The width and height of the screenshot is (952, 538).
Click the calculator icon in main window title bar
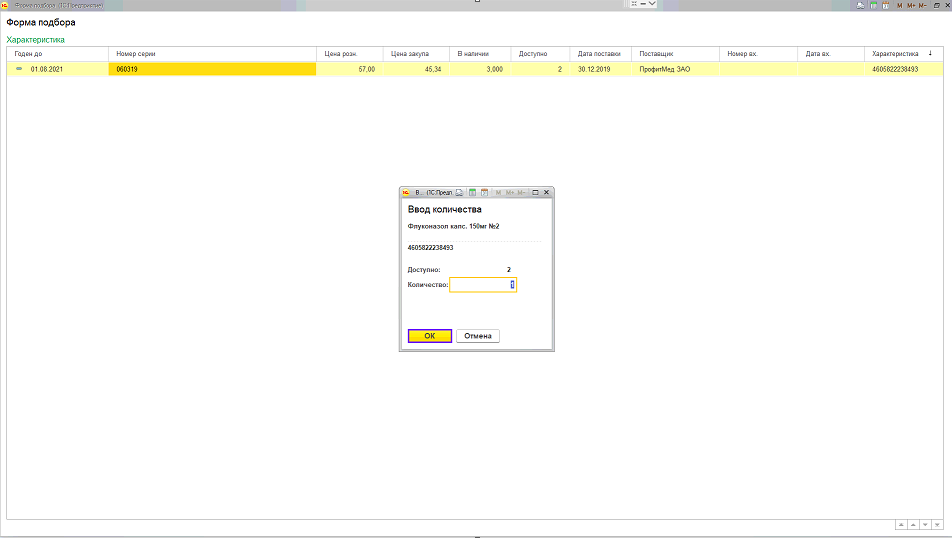(x=873, y=6)
